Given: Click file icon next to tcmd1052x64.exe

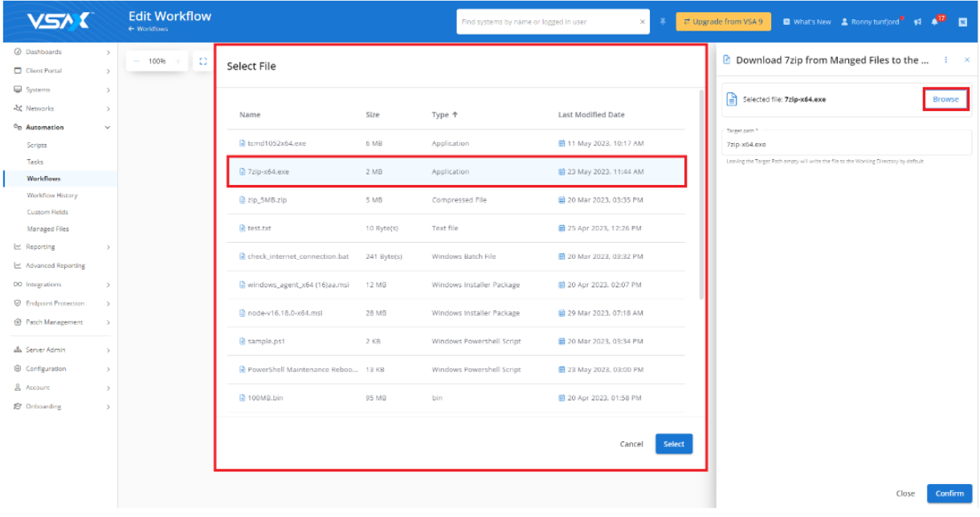Looking at the screenshot, I should 242,143.
